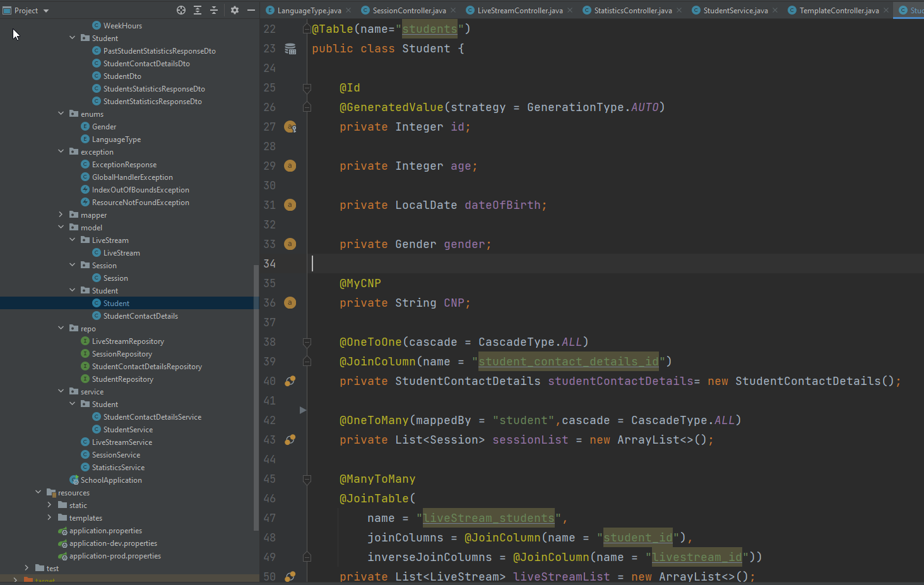Image resolution: width=924 pixels, height=585 pixels.
Task: Click the relation gutter icon on line 43
Action: tap(290, 440)
